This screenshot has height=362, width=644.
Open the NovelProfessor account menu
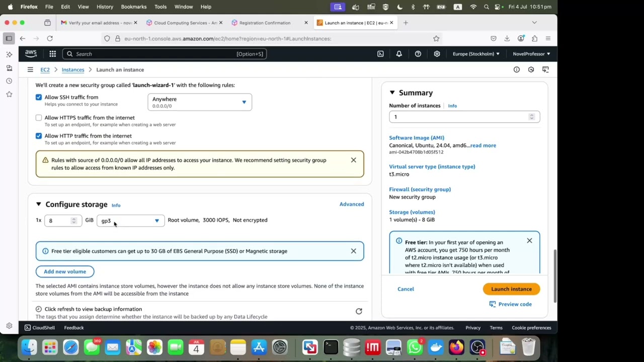[531, 54]
